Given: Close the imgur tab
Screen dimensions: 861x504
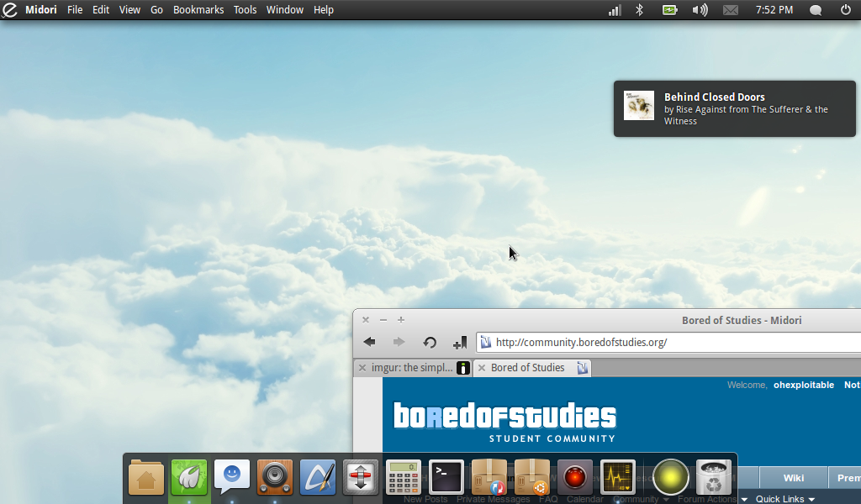Looking at the screenshot, I should [x=362, y=368].
